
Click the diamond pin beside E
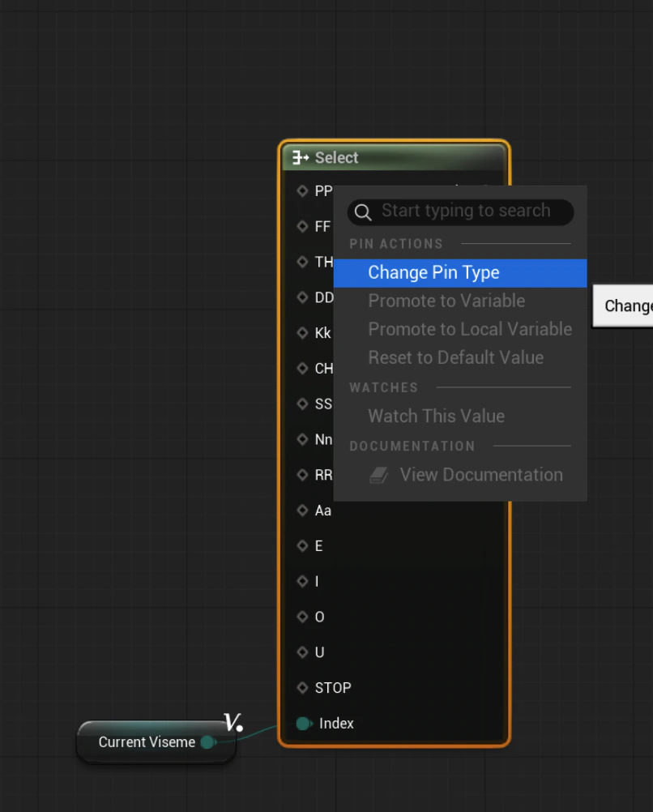[304, 545]
